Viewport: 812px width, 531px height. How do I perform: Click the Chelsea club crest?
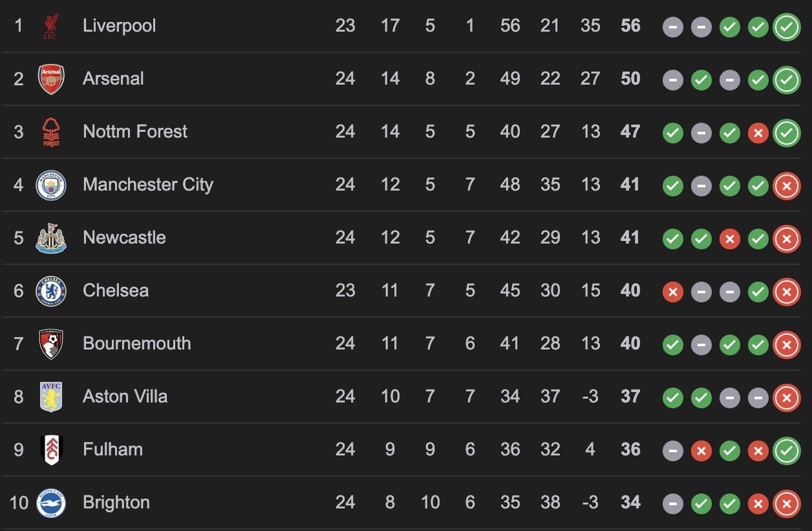click(50, 291)
